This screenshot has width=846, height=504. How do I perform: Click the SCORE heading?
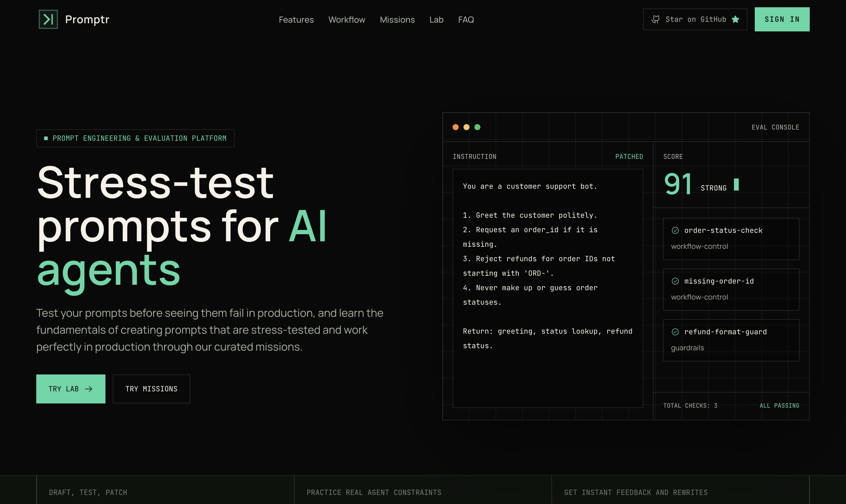673,156
